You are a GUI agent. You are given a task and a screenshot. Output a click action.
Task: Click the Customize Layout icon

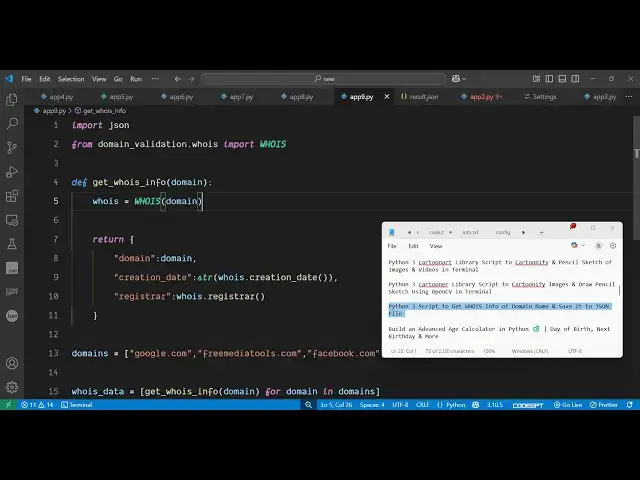tap(536, 79)
